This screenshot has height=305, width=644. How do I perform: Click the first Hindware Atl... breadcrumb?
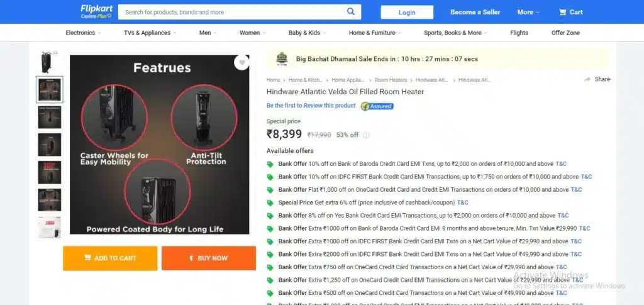[431, 80]
